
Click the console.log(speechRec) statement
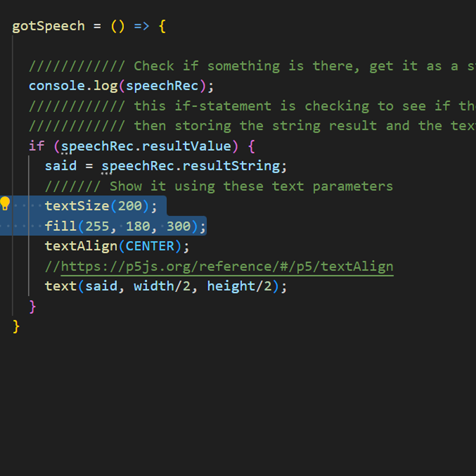pyautogui.click(x=119, y=86)
